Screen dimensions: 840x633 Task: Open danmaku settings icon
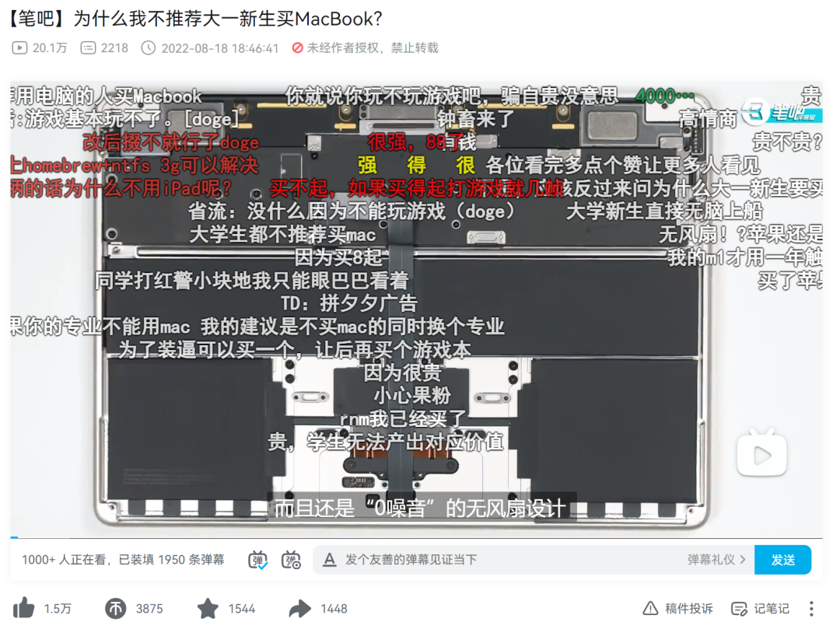[291, 560]
